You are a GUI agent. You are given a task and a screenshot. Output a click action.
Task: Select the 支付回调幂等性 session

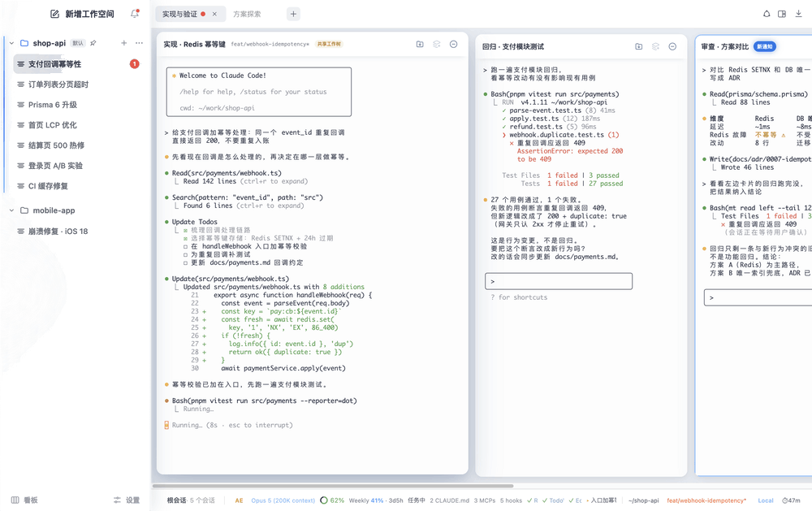click(78, 63)
